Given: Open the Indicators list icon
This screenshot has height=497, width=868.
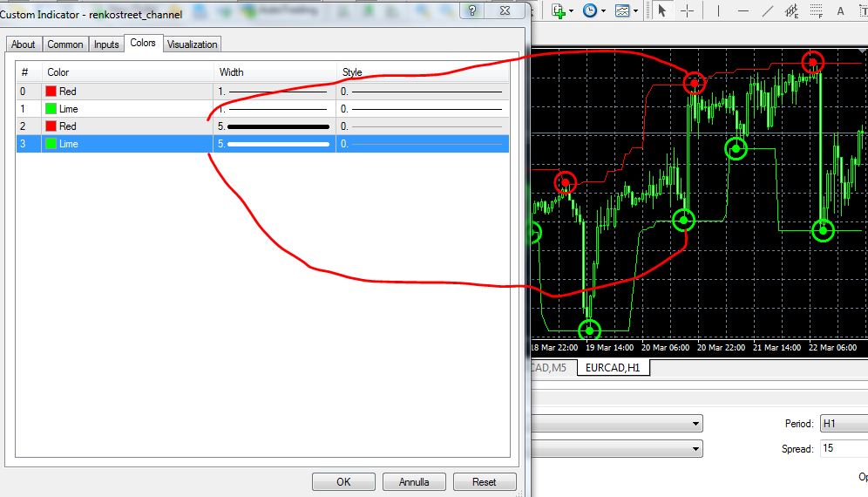Looking at the screenshot, I should click(558, 10).
